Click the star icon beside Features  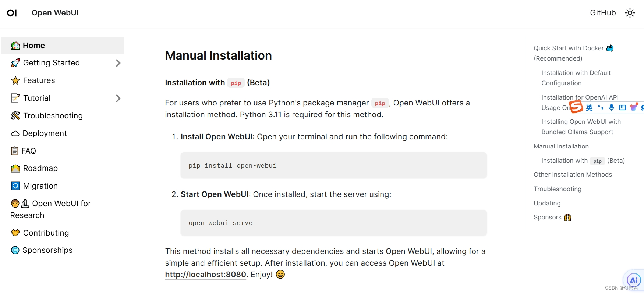pyautogui.click(x=15, y=80)
